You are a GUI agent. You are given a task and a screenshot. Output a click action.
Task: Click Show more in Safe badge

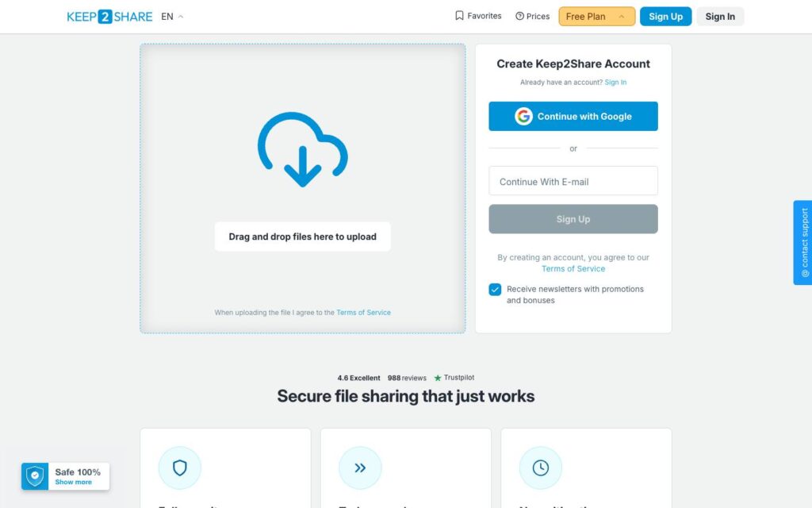[74, 482]
